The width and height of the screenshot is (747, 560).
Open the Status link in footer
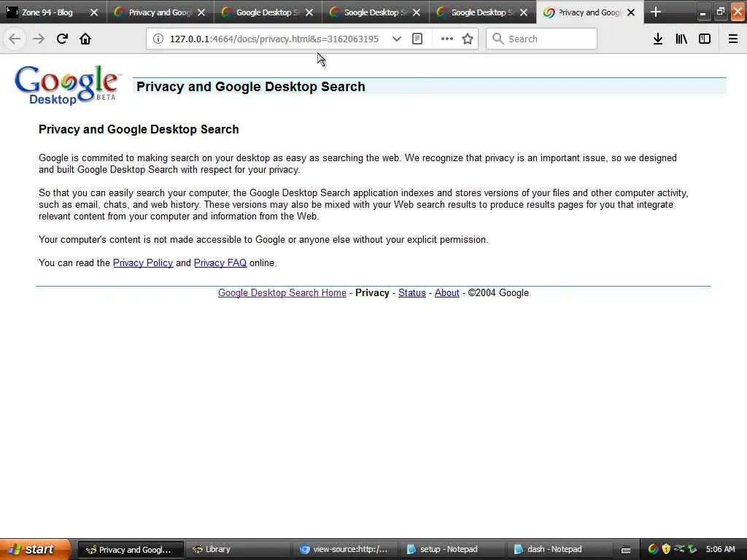[412, 293]
